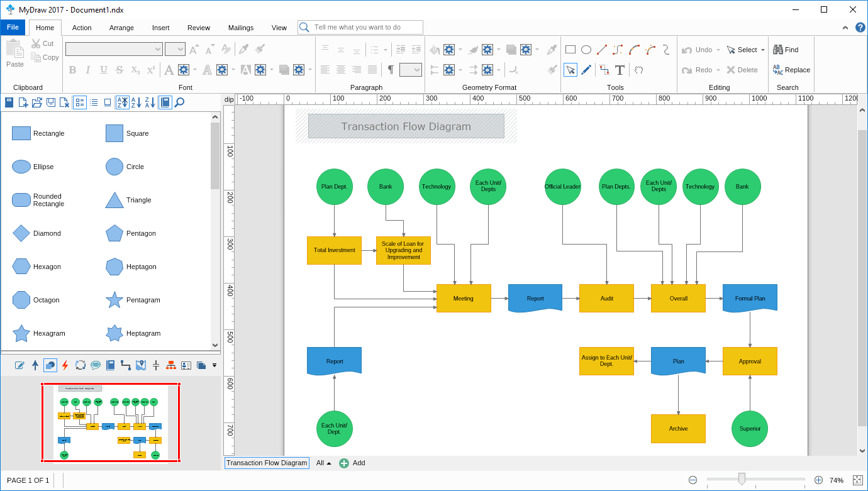The width and height of the screenshot is (868, 491).
Task: Pick the pencil freehand tool
Action: pos(586,70)
